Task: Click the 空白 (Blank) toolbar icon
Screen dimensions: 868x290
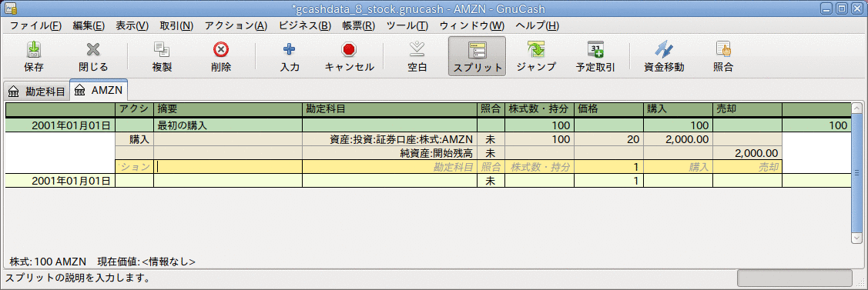Action: [417, 50]
